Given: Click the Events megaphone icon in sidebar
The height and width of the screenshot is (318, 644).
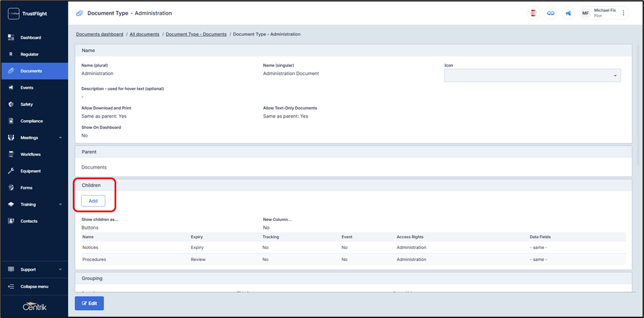Looking at the screenshot, I should [x=11, y=88].
